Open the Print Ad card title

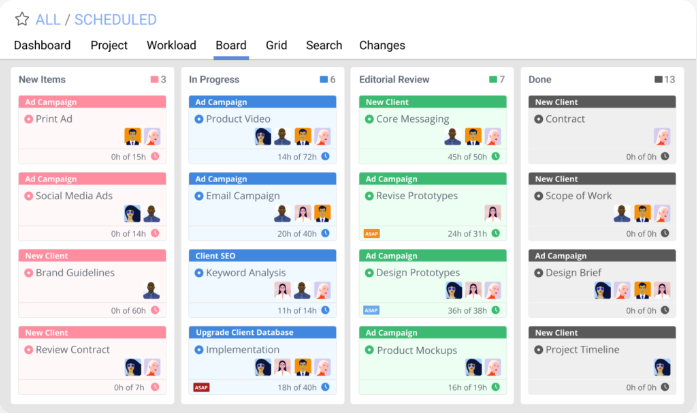pyautogui.click(x=54, y=119)
